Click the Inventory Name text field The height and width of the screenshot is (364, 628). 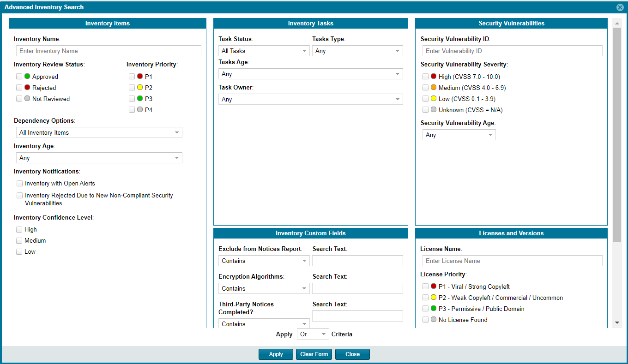coord(109,51)
